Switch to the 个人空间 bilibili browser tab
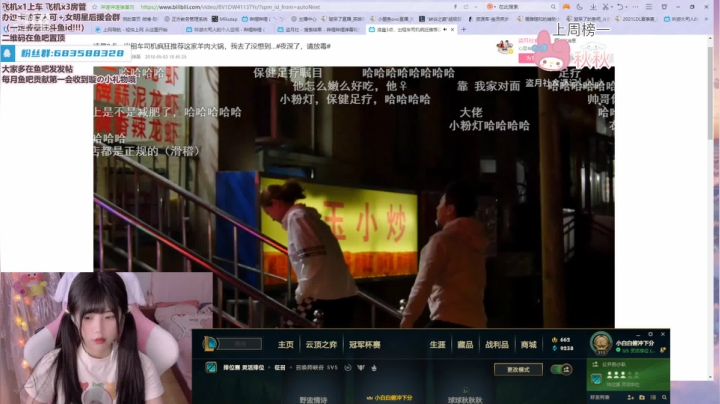 226,29
